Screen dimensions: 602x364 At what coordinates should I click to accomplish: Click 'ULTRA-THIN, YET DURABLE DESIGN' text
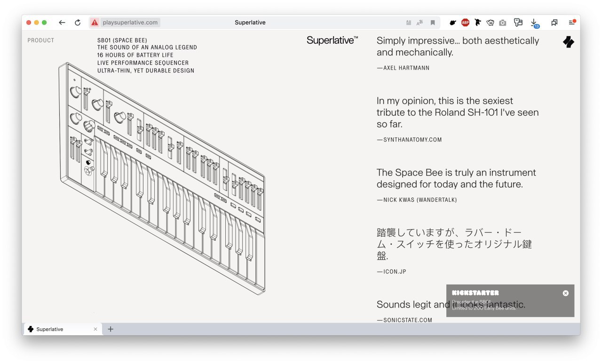tap(146, 71)
